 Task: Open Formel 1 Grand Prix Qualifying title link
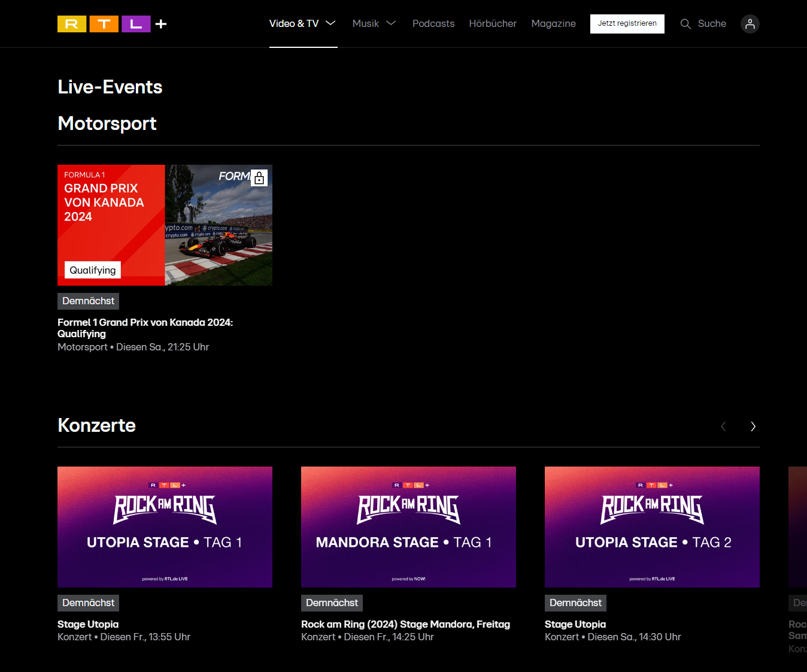(145, 328)
